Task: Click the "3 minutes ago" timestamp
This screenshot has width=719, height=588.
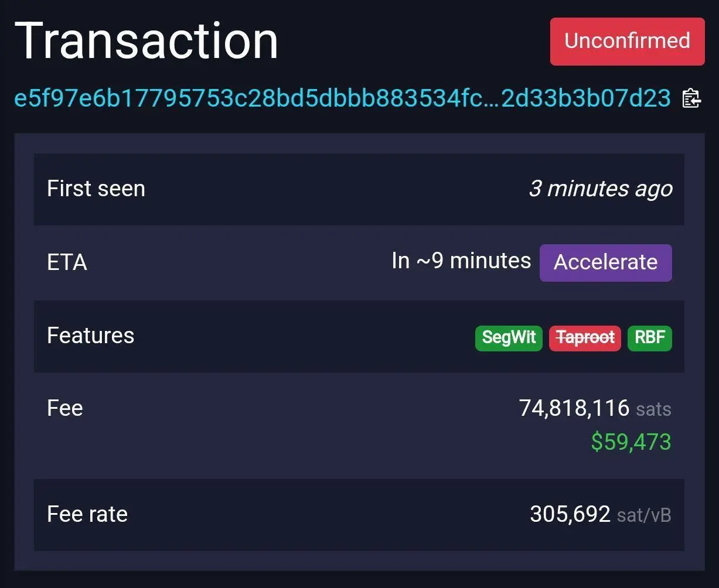Action: (x=600, y=189)
